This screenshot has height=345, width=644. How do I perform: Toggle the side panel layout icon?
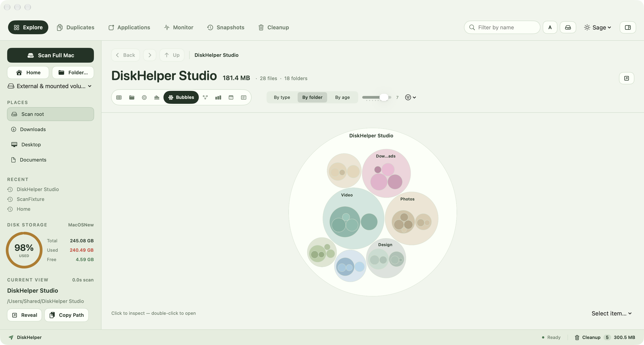(628, 27)
